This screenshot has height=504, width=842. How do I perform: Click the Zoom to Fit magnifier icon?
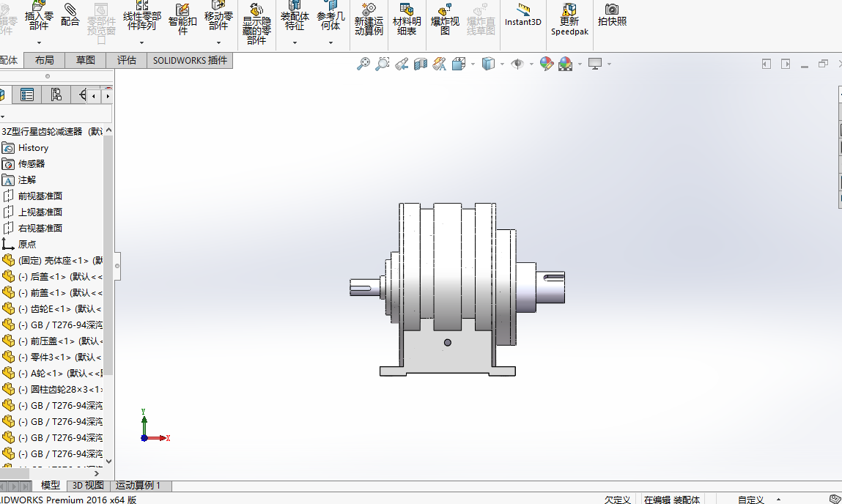pos(363,64)
